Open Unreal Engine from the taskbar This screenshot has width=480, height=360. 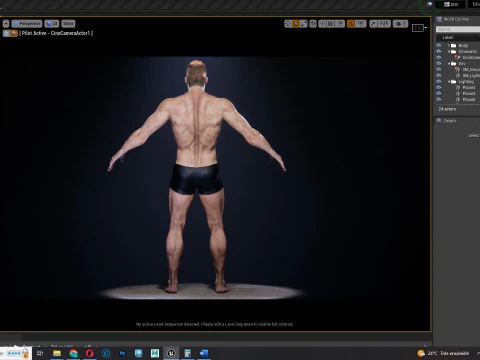tap(171, 353)
